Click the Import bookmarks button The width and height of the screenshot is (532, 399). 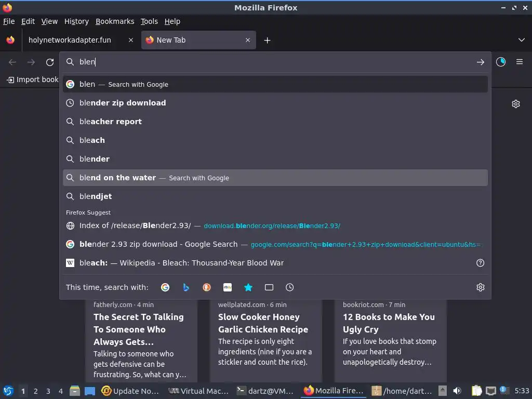33,79
